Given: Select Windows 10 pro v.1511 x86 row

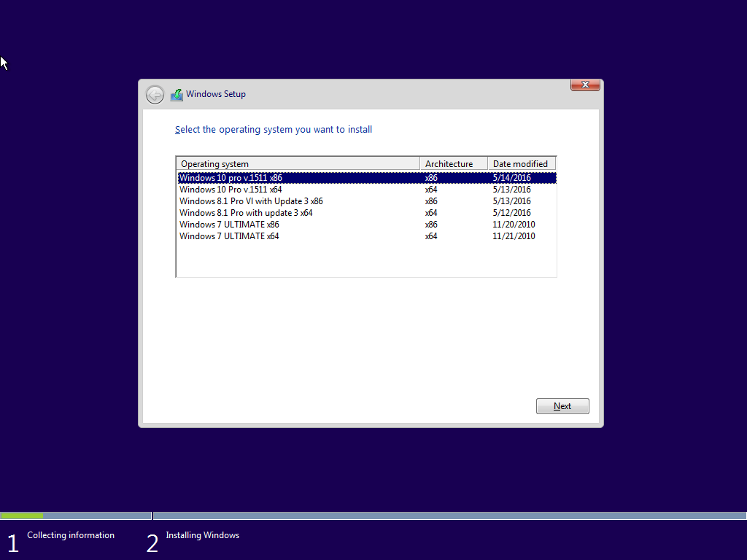Looking at the screenshot, I should click(x=367, y=178).
